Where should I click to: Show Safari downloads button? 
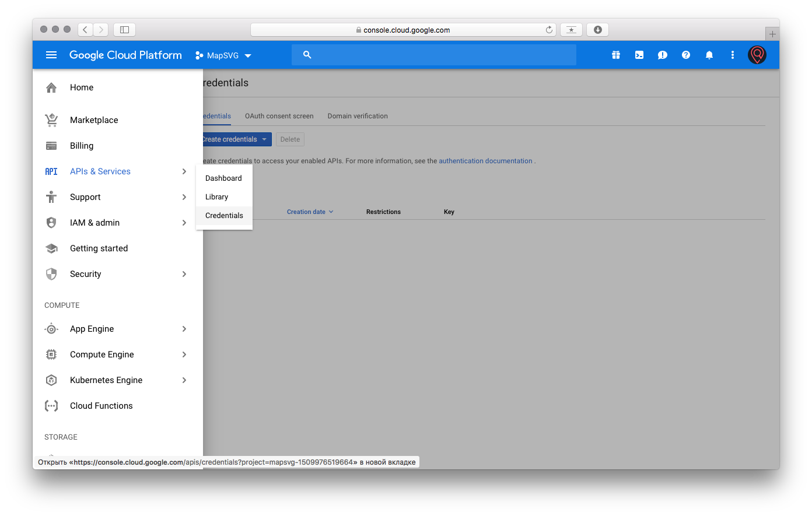coord(598,30)
